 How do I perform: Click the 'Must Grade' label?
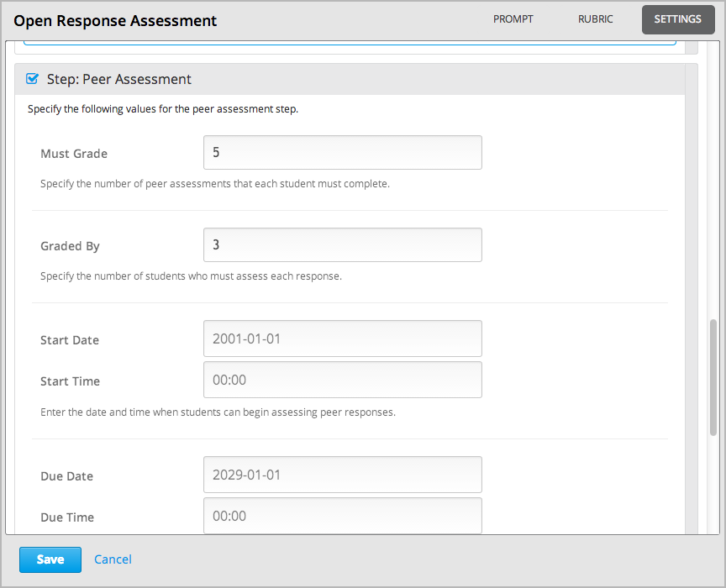(x=74, y=154)
